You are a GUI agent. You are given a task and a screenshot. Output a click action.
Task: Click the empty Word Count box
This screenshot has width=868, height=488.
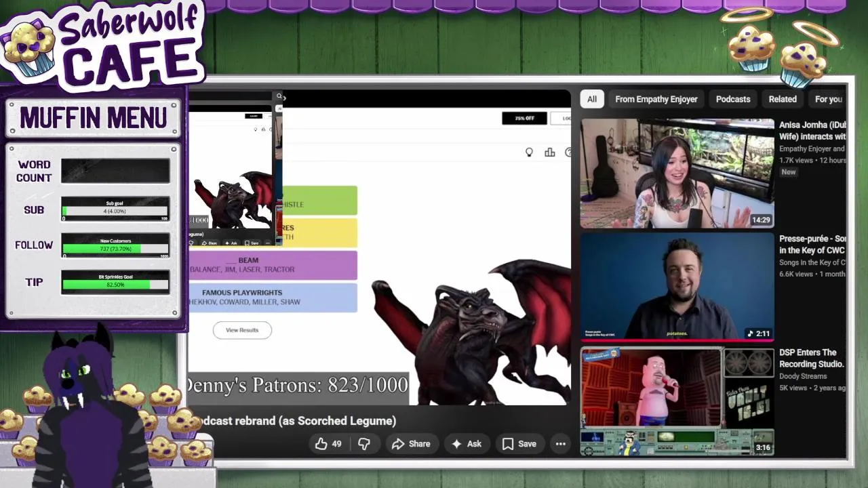tap(115, 171)
